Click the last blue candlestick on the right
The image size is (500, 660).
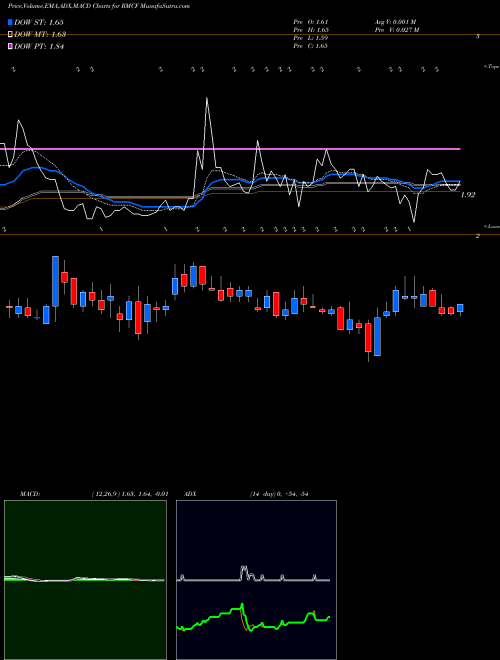coord(460,308)
